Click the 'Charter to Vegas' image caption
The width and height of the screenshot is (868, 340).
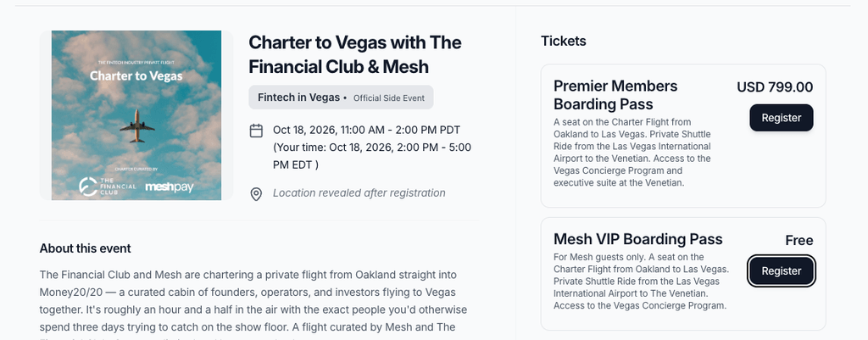point(136,75)
